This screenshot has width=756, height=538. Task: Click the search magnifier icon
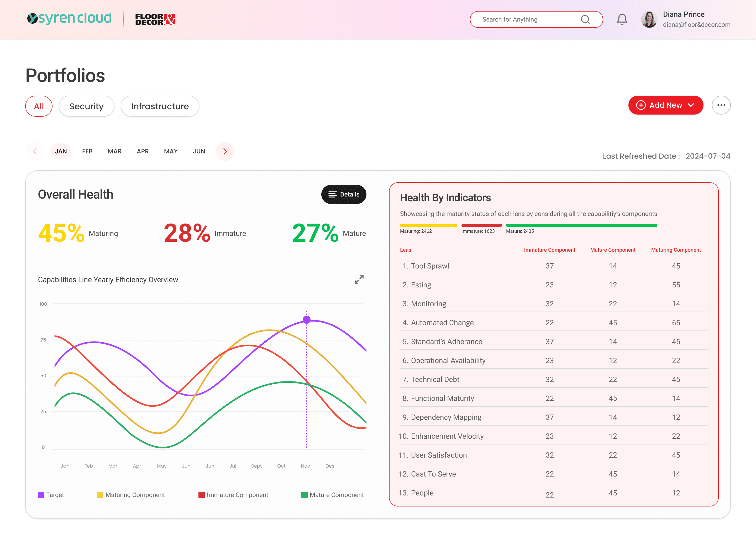coord(585,19)
